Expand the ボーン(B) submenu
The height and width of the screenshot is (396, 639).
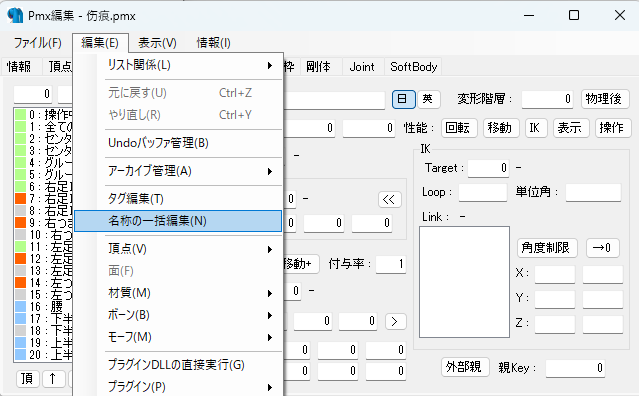click(178, 315)
